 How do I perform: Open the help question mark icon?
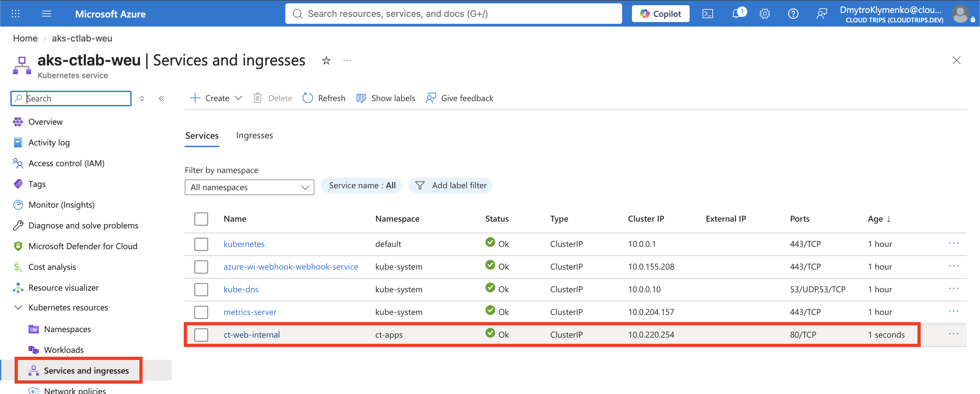pos(793,14)
